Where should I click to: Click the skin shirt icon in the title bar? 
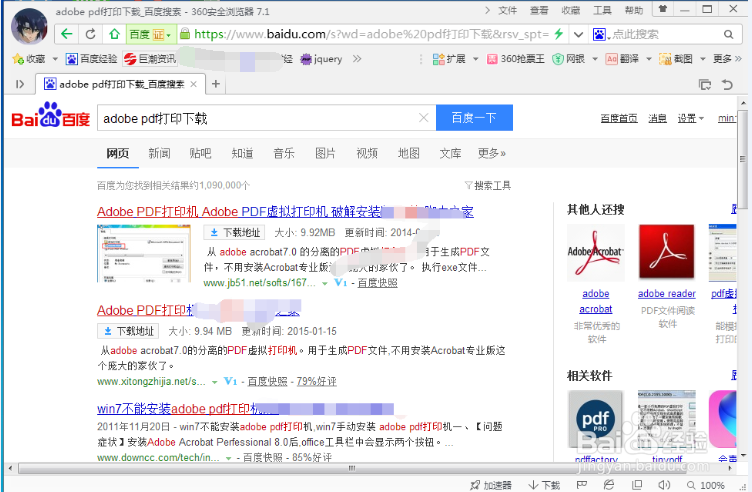[663, 9]
